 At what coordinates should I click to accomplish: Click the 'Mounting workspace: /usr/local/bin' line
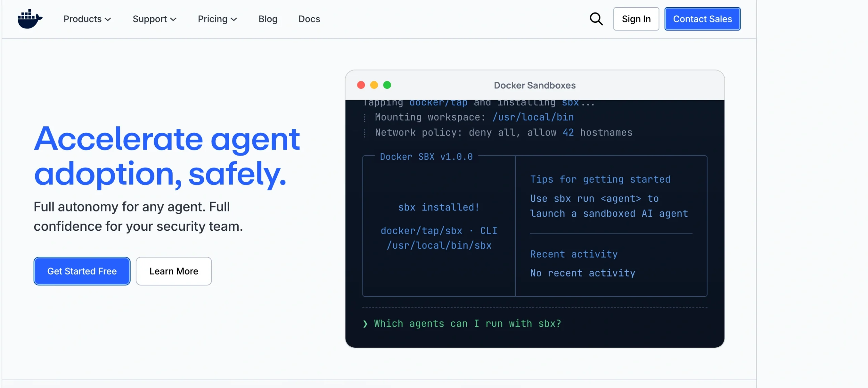(474, 117)
